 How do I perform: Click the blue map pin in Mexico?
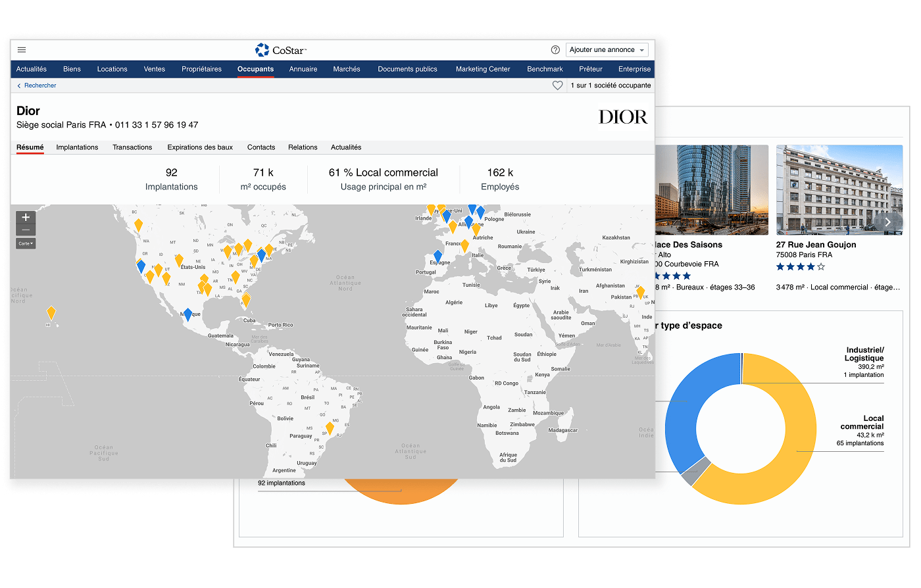pos(187,314)
